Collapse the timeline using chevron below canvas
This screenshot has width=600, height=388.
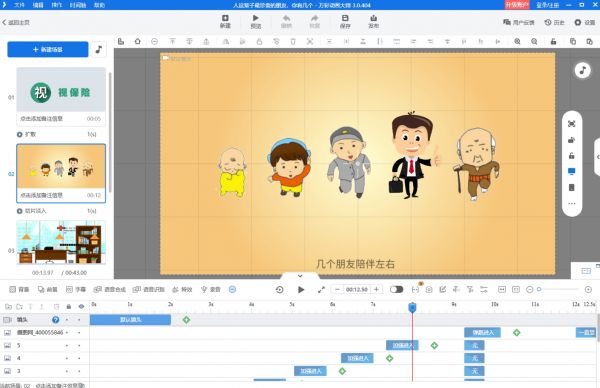point(300,276)
